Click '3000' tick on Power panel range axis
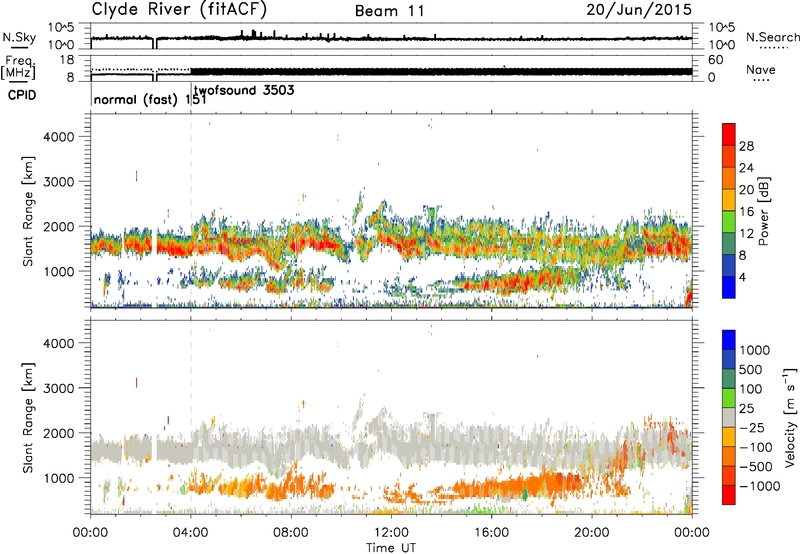 60,182
